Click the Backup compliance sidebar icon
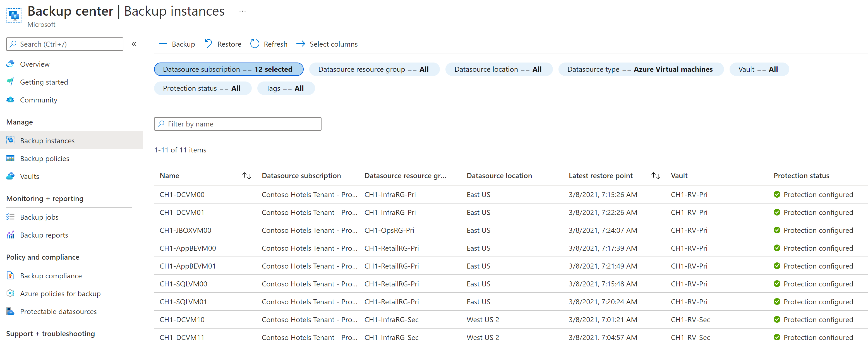868x340 pixels. click(x=11, y=275)
